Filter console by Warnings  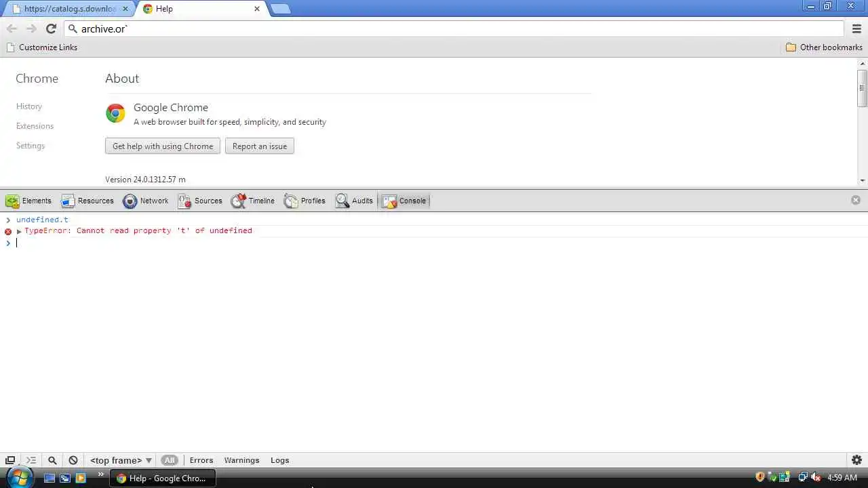pos(241,460)
